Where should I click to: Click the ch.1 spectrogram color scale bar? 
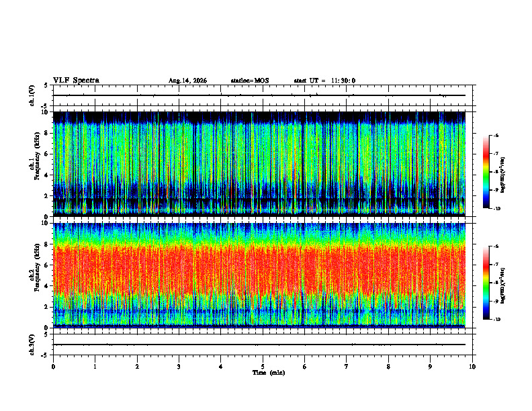(486, 172)
